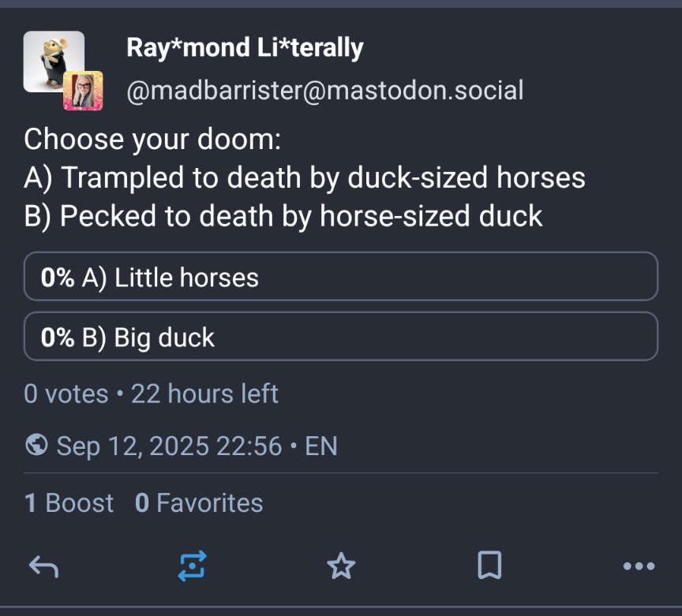Viewport: 682px width, 616px height.
Task: Click the 22 hours left poll timer
Action: pos(204,394)
